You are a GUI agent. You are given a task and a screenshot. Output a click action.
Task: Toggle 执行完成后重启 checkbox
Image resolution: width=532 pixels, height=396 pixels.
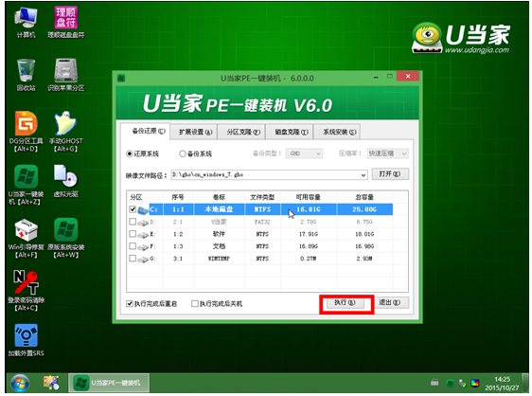(x=130, y=303)
